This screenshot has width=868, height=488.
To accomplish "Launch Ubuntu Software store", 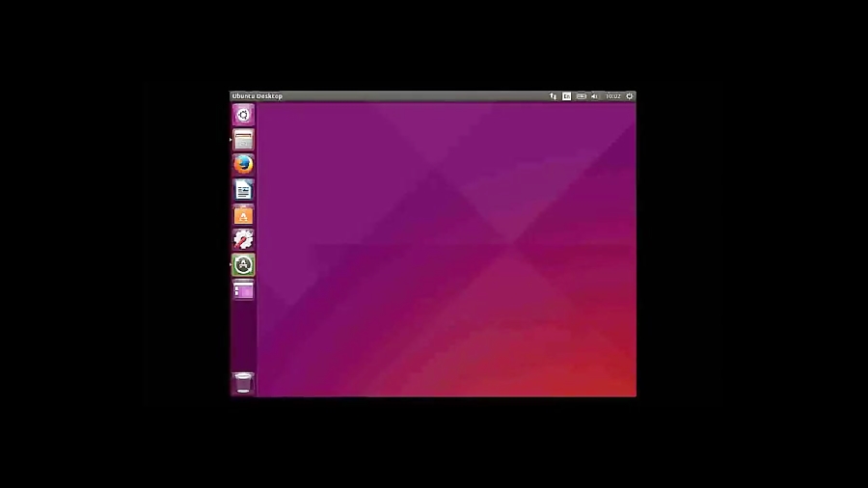I will (243, 215).
